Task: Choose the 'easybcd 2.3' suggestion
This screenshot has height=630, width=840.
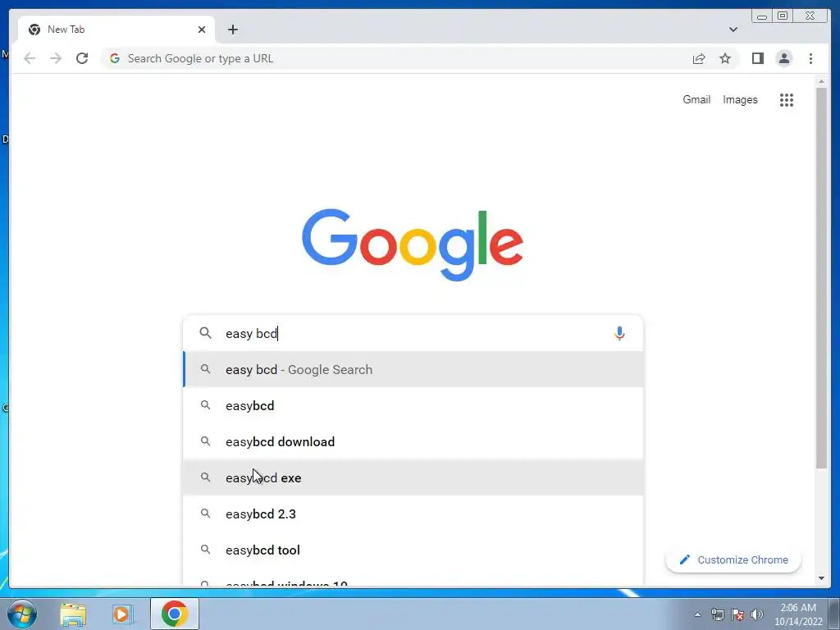Action: pos(413,514)
